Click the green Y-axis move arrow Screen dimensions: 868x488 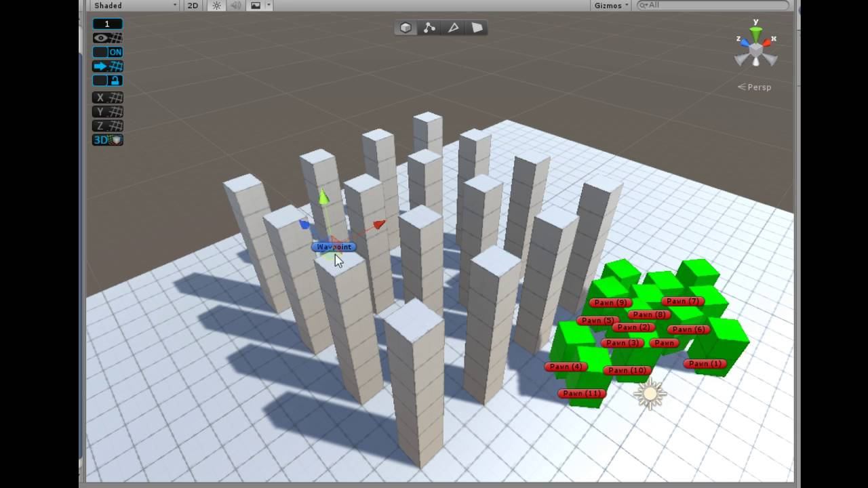(323, 197)
